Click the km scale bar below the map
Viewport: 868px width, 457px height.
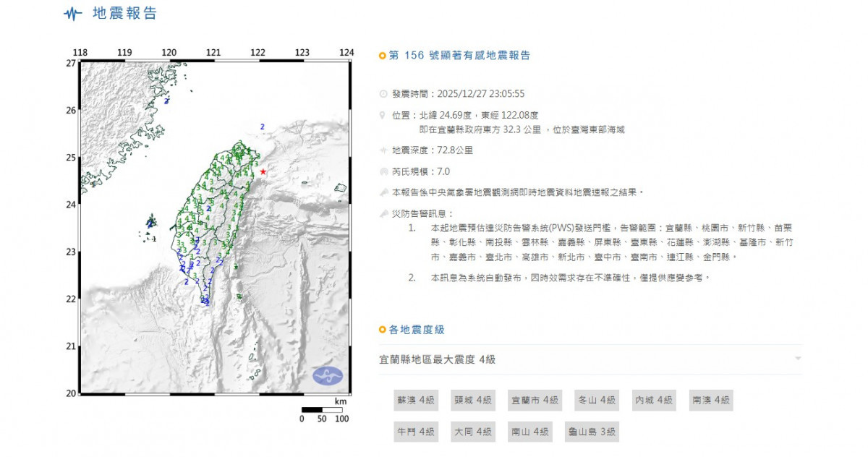point(322,411)
